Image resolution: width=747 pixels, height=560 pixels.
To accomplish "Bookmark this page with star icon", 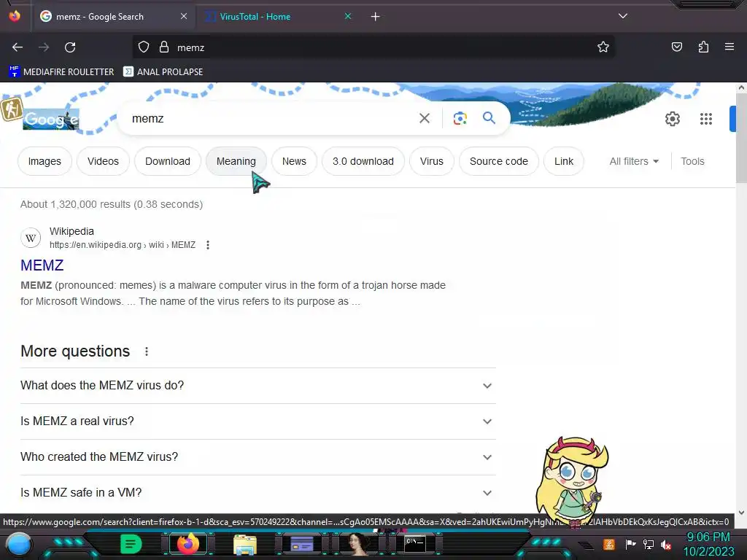I will [x=603, y=47].
